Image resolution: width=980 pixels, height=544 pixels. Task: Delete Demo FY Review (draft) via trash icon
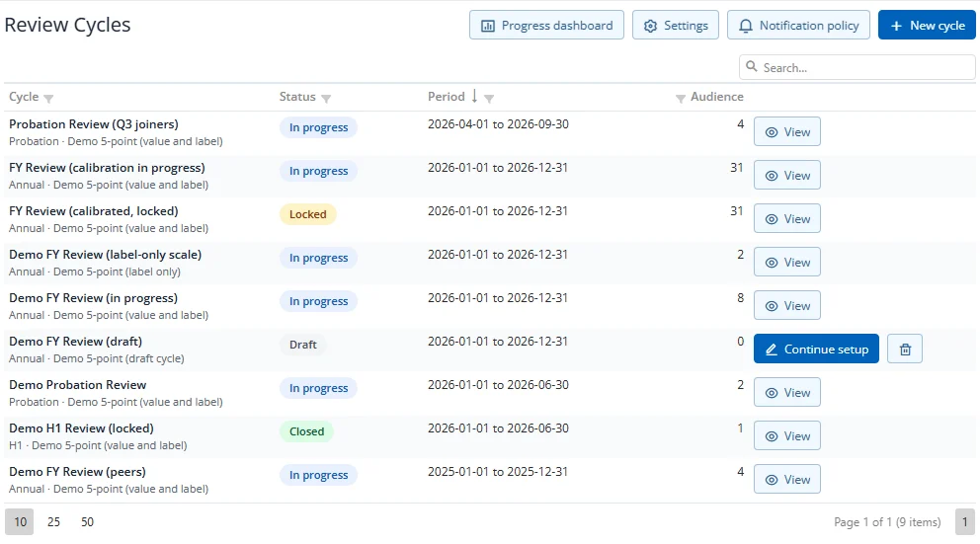click(905, 350)
